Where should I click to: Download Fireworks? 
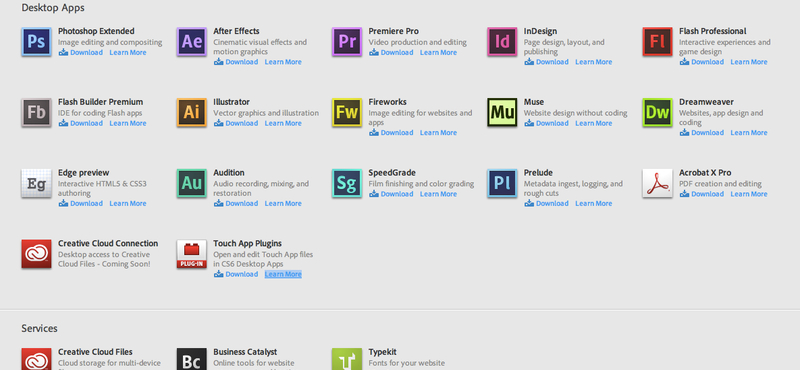(391, 133)
